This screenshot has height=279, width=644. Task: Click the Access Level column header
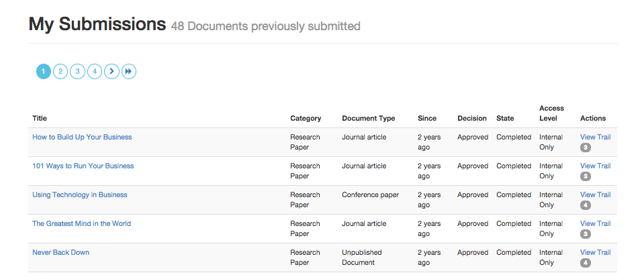coord(551,113)
